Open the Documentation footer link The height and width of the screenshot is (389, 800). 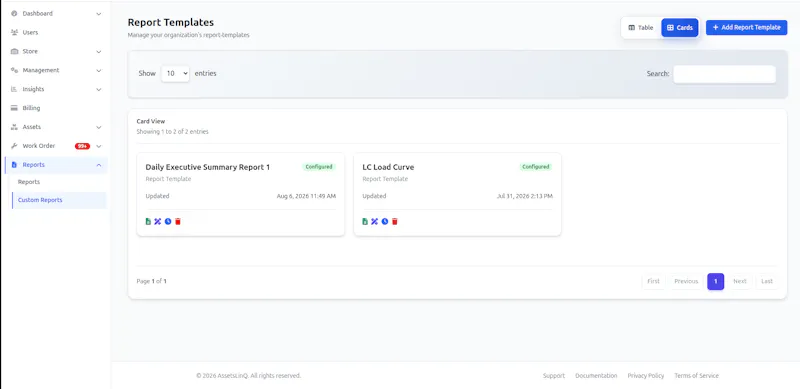coord(596,376)
